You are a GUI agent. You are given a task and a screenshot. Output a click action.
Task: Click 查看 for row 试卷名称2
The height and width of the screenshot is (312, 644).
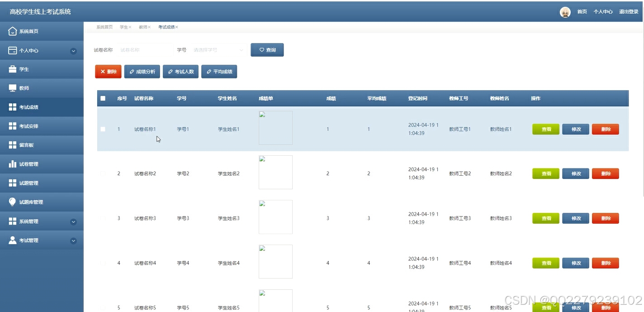[x=546, y=173]
